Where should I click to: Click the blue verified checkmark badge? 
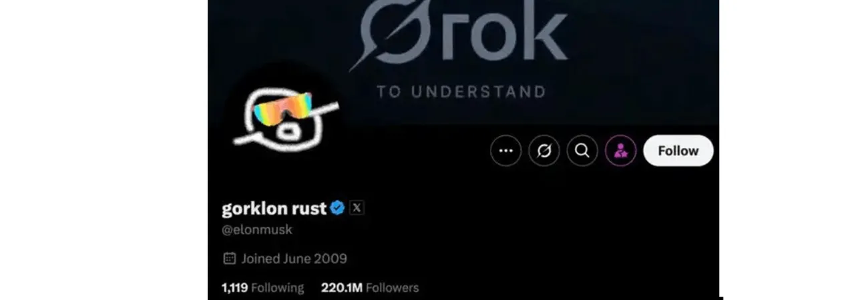pyautogui.click(x=338, y=208)
